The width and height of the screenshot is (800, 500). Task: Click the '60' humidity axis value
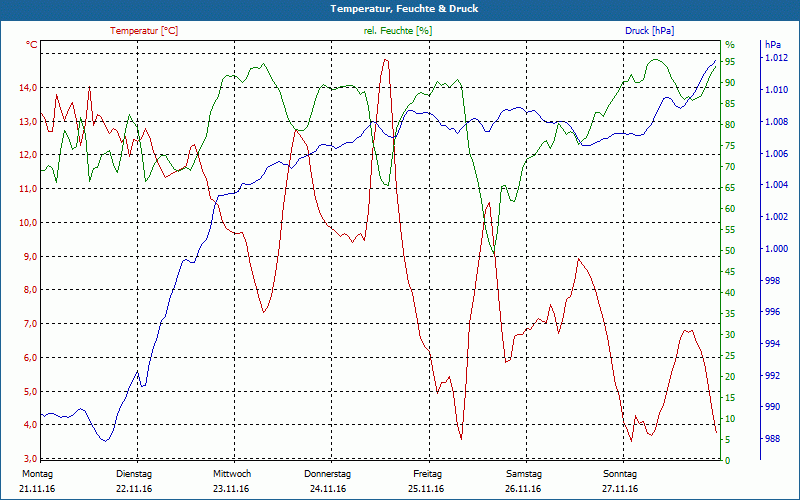click(x=730, y=209)
